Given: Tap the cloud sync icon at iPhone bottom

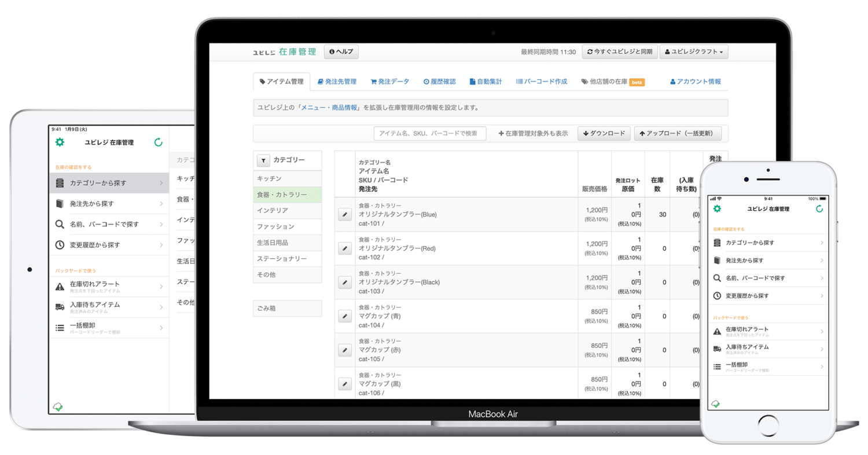Looking at the screenshot, I should point(716,403).
